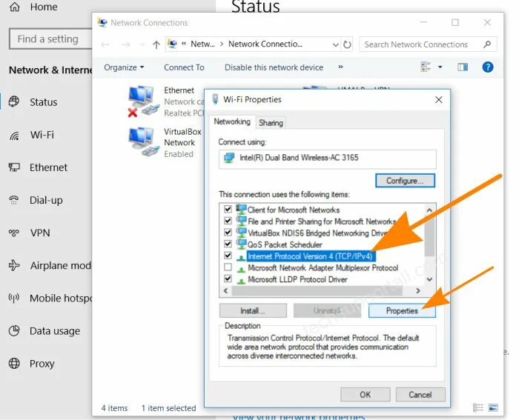Select Internet Protocol Version 4 (TCP/IPv4) item
Image resolution: width=519 pixels, height=420 pixels.
coord(311,256)
